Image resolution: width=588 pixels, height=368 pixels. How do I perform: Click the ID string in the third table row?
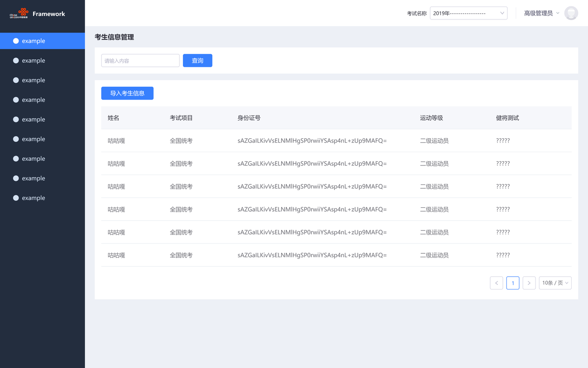coord(312,187)
